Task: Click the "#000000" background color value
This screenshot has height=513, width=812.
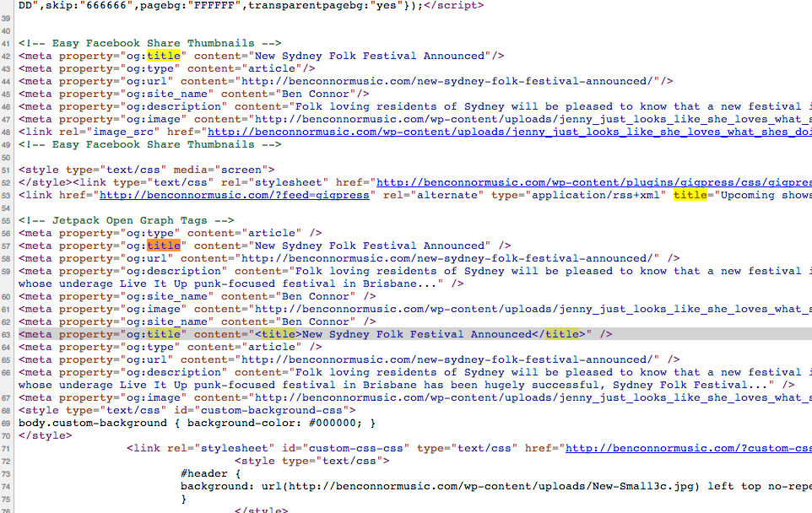Action: point(333,423)
